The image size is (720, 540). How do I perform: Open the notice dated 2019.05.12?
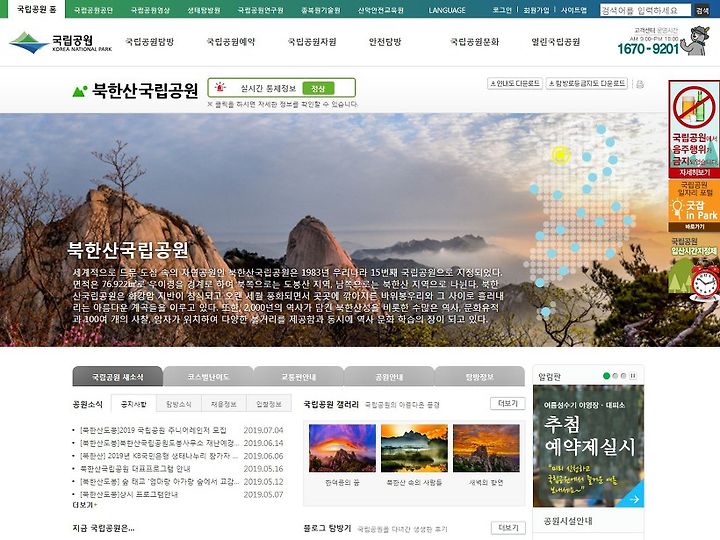pyautogui.click(x=159, y=482)
